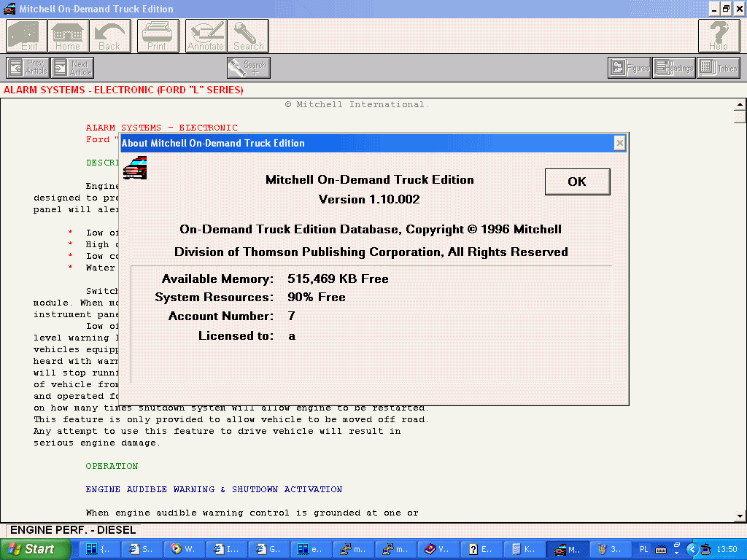Click the © Mitchell International text
Viewport: 747px width, 560px height.
click(x=357, y=104)
